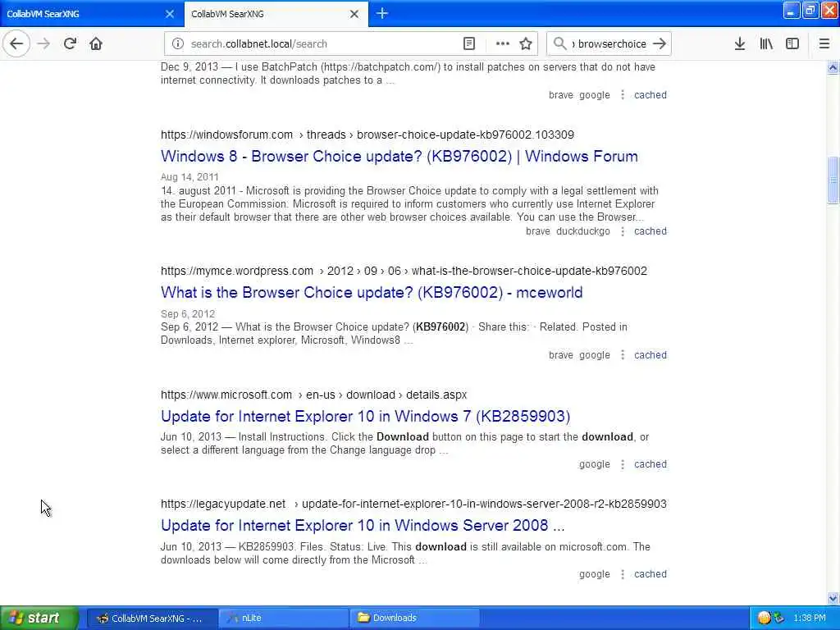Viewport: 840px width, 630px height.
Task: Click the www.microsoft.com result URL
Action: click(x=313, y=395)
